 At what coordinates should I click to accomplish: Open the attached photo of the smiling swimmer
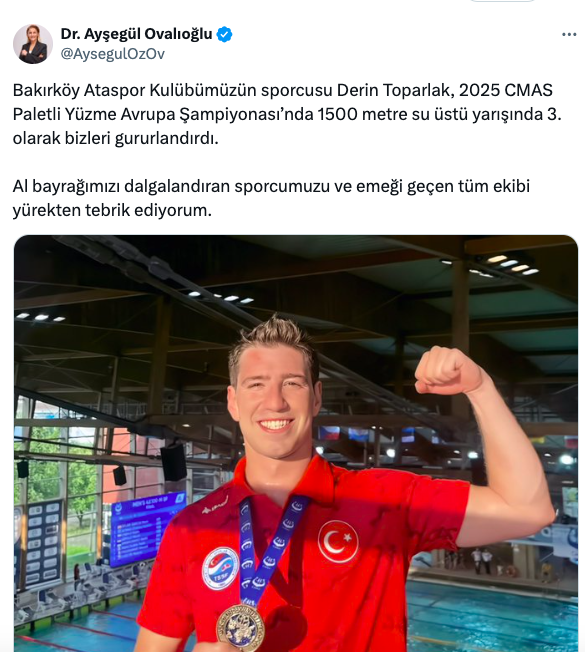coord(296,443)
